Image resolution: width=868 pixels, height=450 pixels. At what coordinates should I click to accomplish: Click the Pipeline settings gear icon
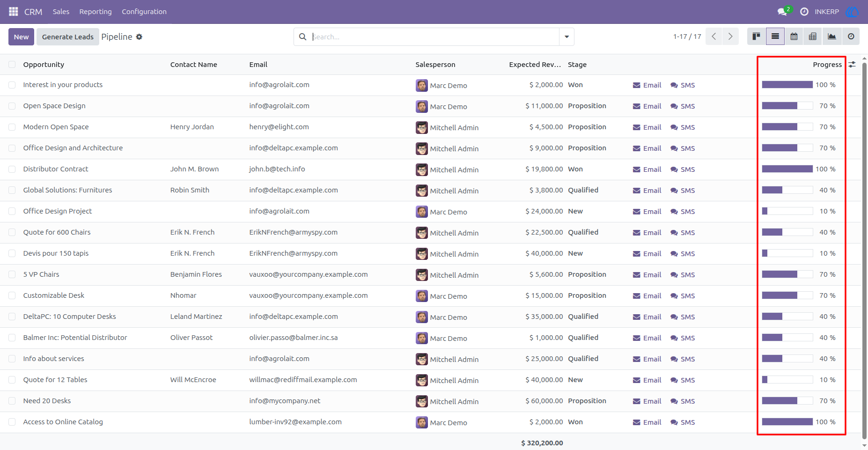[x=139, y=37]
